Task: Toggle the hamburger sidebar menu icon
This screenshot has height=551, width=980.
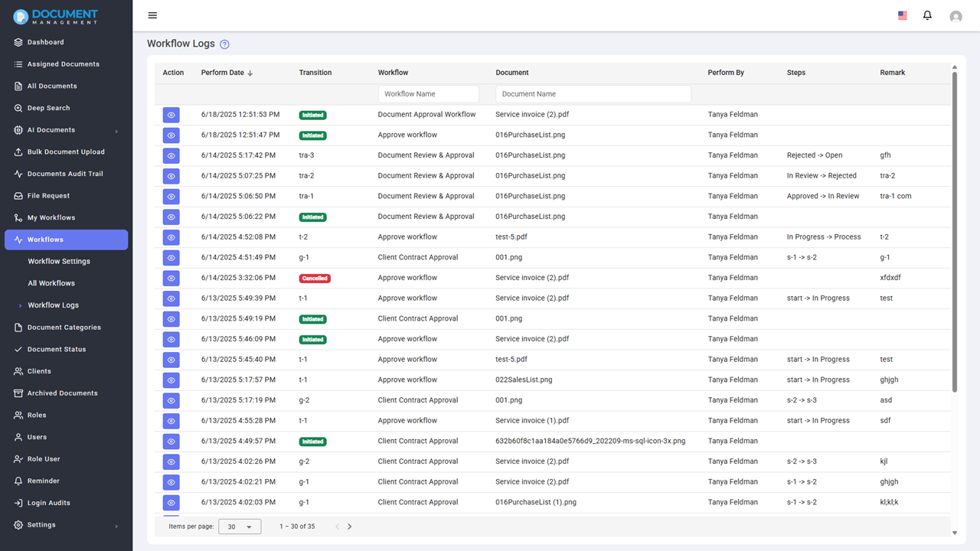Action: pyautogui.click(x=152, y=15)
